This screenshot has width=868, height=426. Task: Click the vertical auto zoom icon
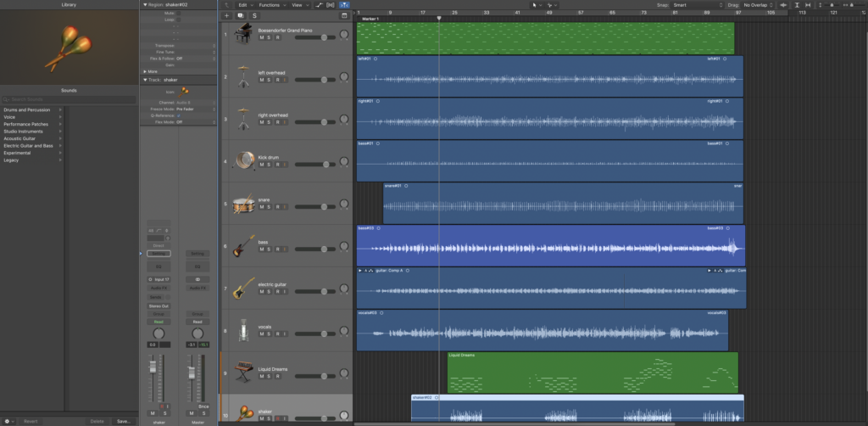click(798, 5)
